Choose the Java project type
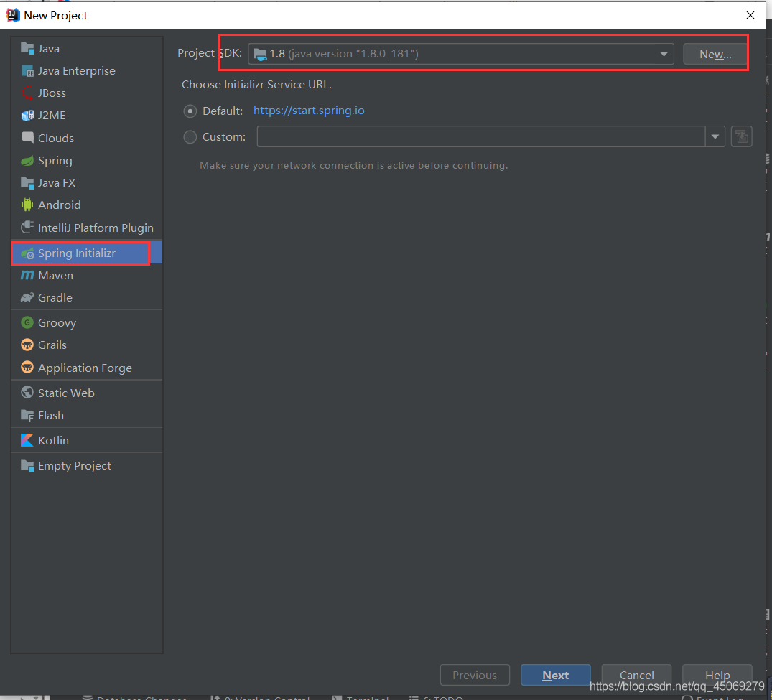Screen dimensions: 772x700 pos(87,48)
